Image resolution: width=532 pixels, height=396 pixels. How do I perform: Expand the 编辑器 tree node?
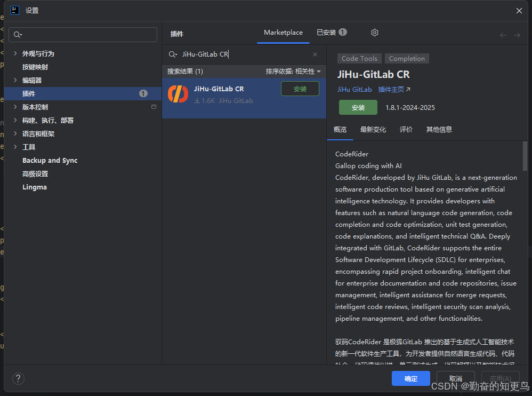(15, 80)
